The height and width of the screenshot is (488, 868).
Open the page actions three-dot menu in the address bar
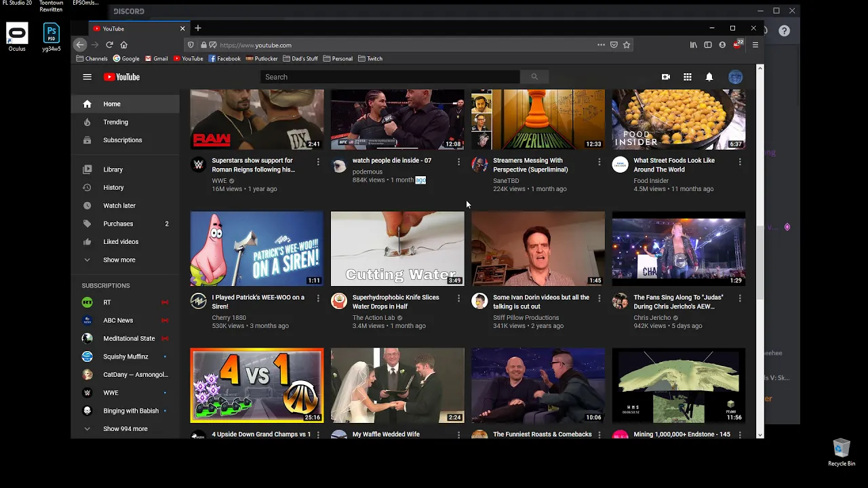tap(601, 45)
